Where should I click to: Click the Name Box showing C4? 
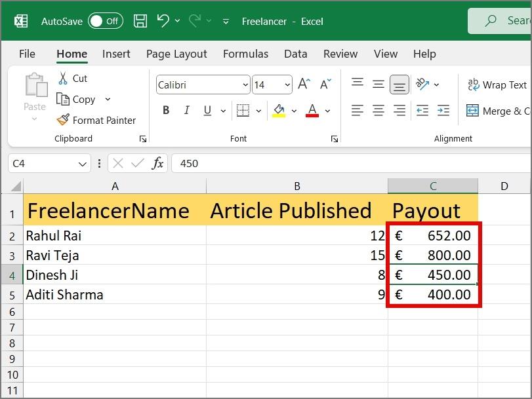point(43,163)
